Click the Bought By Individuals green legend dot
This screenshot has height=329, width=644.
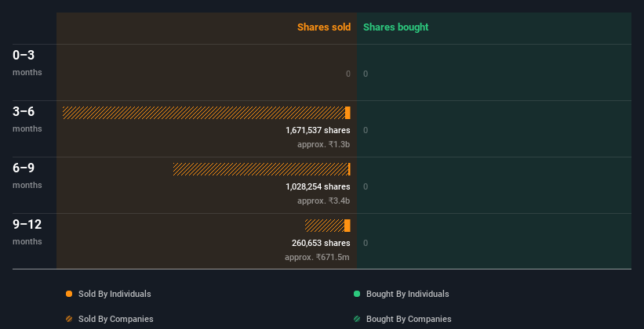(x=357, y=294)
